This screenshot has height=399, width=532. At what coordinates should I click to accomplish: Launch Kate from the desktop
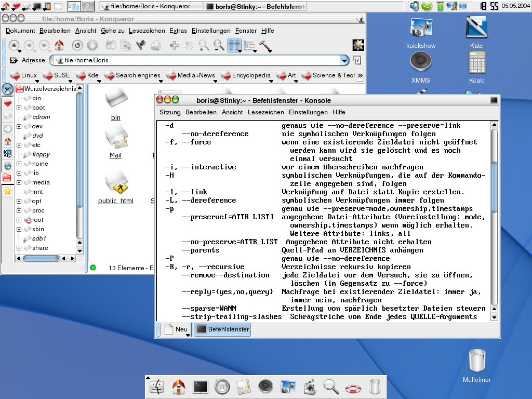click(476, 27)
